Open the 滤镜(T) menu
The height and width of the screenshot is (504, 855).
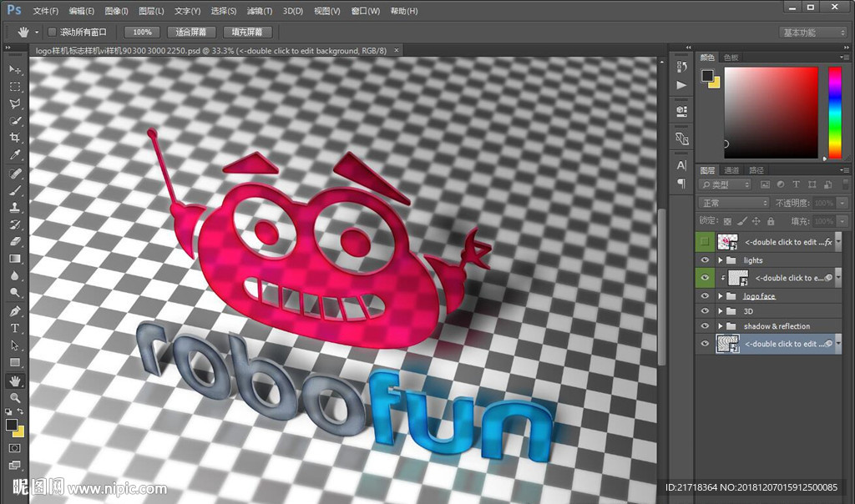[x=260, y=11]
